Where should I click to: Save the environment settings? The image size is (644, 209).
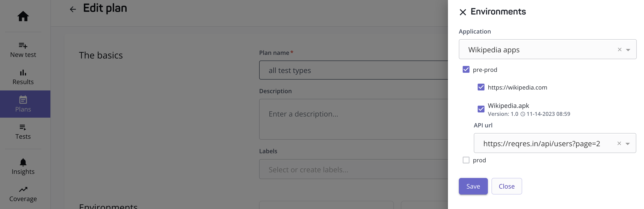point(473,186)
